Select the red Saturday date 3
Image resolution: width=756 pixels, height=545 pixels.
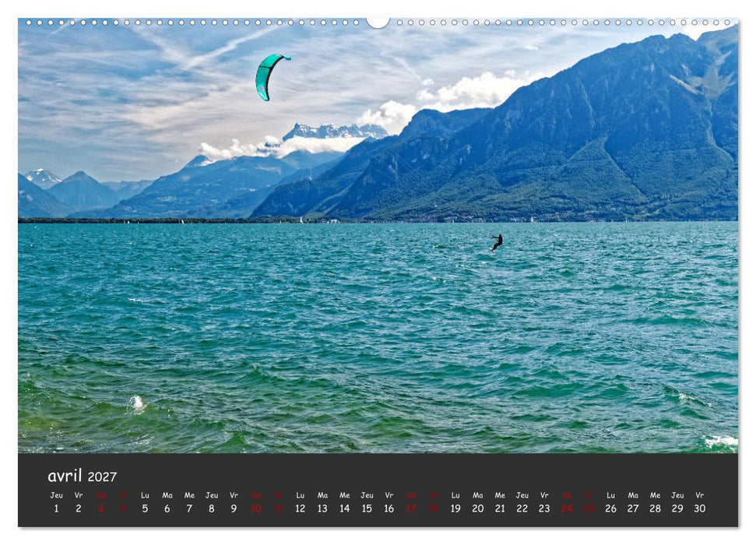coord(100,508)
